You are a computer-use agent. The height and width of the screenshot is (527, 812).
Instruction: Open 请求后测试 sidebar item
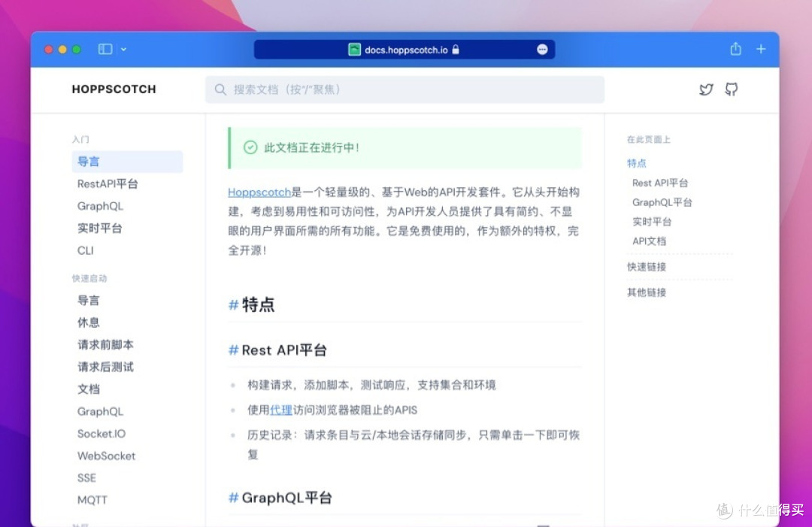tap(105, 367)
